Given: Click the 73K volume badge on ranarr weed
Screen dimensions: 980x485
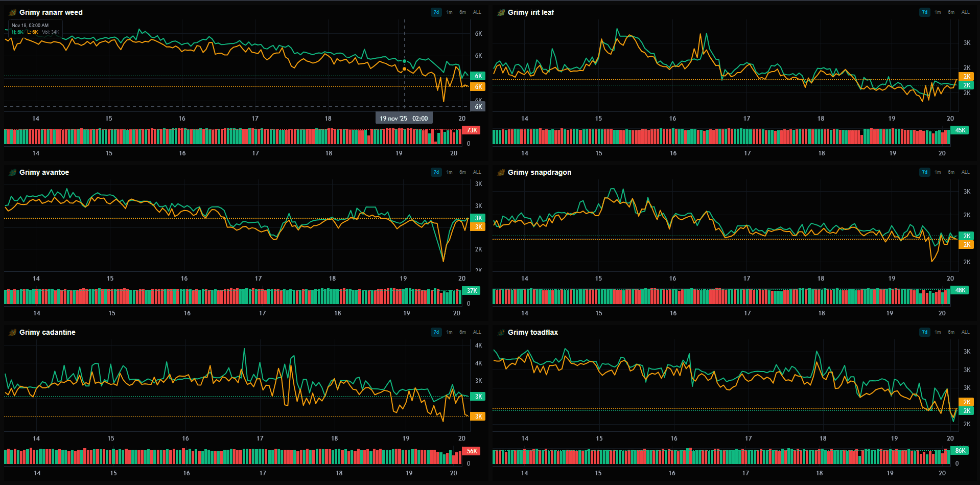Looking at the screenshot, I should [471, 130].
